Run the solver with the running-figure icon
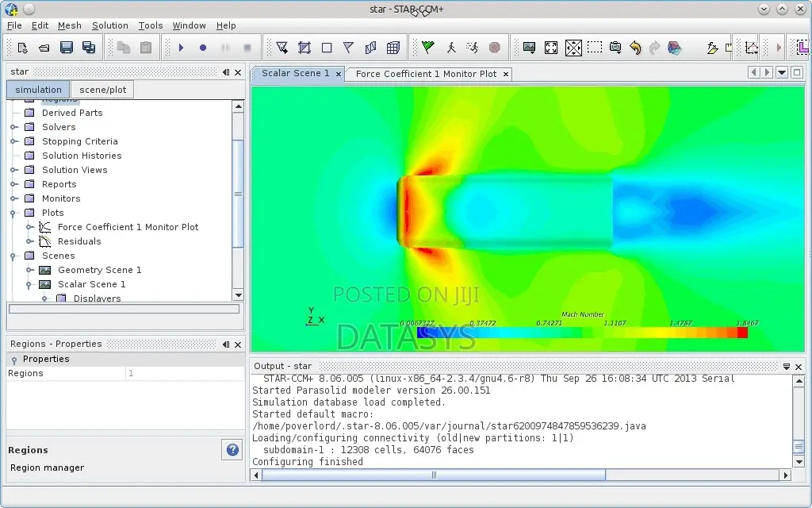Screen dimensions: 812x508 tap(473, 48)
